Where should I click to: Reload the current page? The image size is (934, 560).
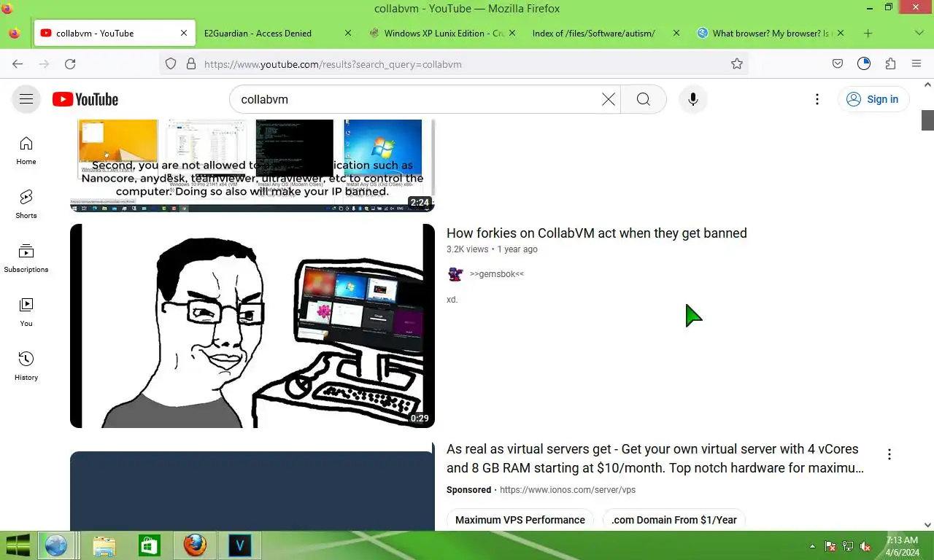click(70, 64)
